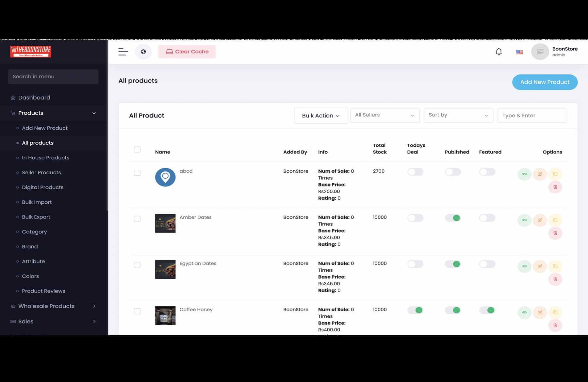Open the notifications bell
The width and height of the screenshot is (588, 382).
pos(498,52)
